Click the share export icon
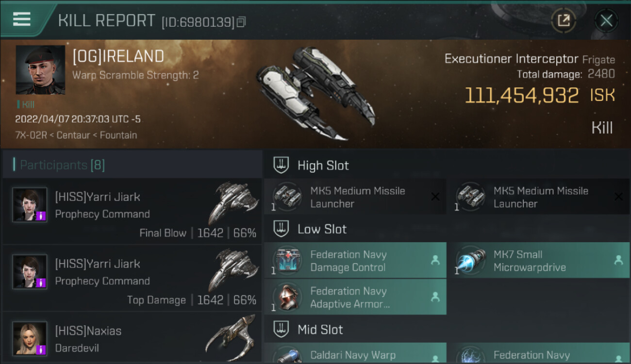 point(564,20)
